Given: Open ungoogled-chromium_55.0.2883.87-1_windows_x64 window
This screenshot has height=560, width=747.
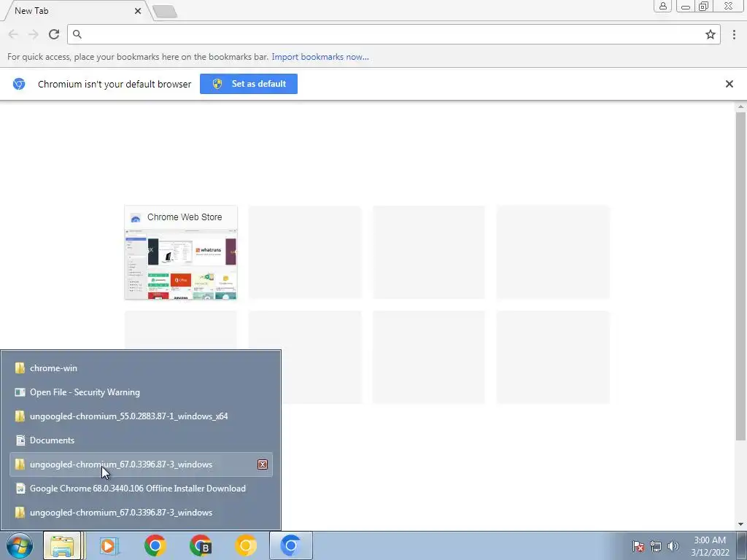Looking at the screenshot, I should [x=141, y=416].
